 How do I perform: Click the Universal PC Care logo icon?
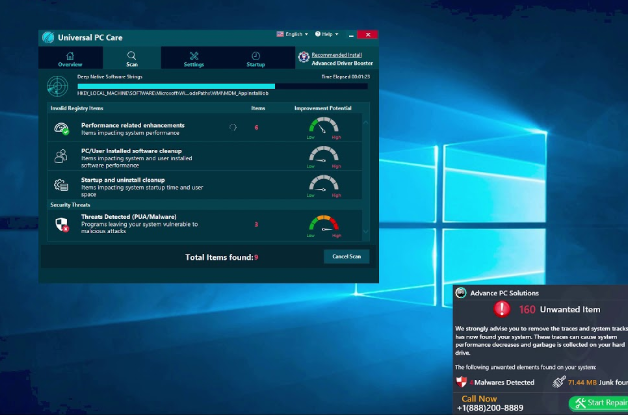pyautogui.click(x=48, y=37)
